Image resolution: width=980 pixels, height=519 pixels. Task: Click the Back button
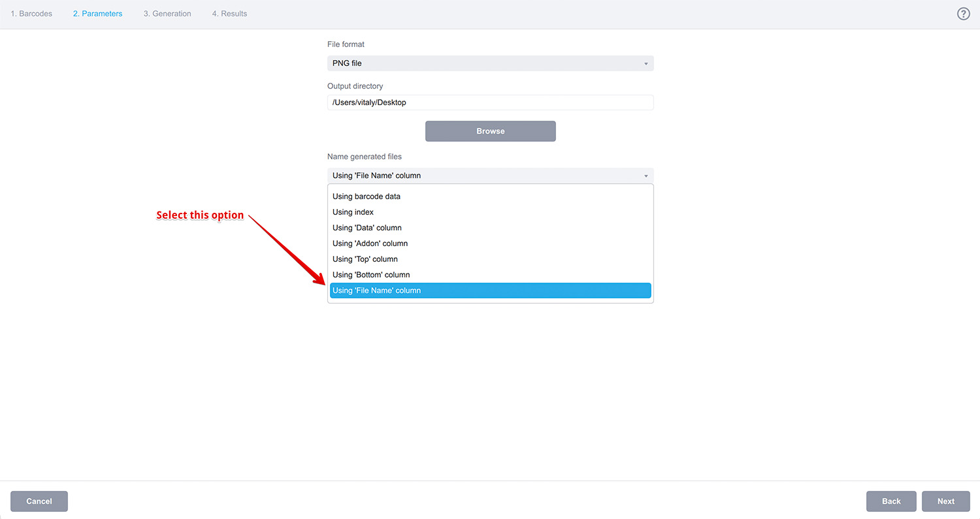[x=891, y=501]
